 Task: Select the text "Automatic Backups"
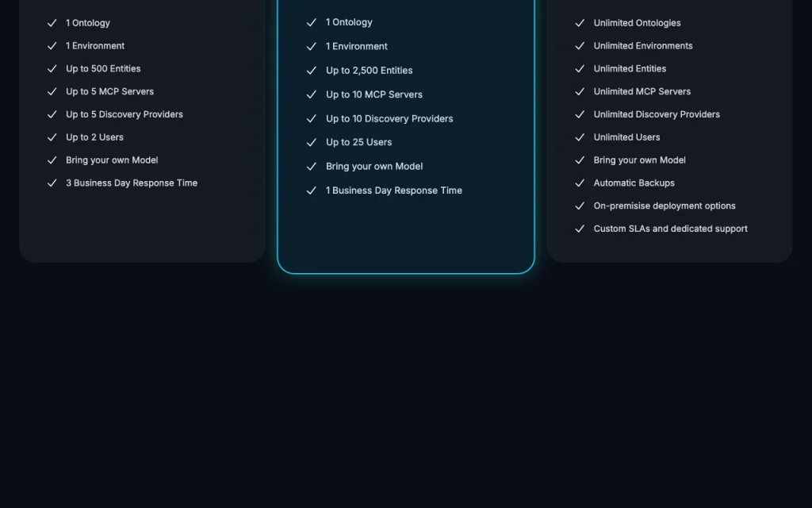click(x=634, y=183)
